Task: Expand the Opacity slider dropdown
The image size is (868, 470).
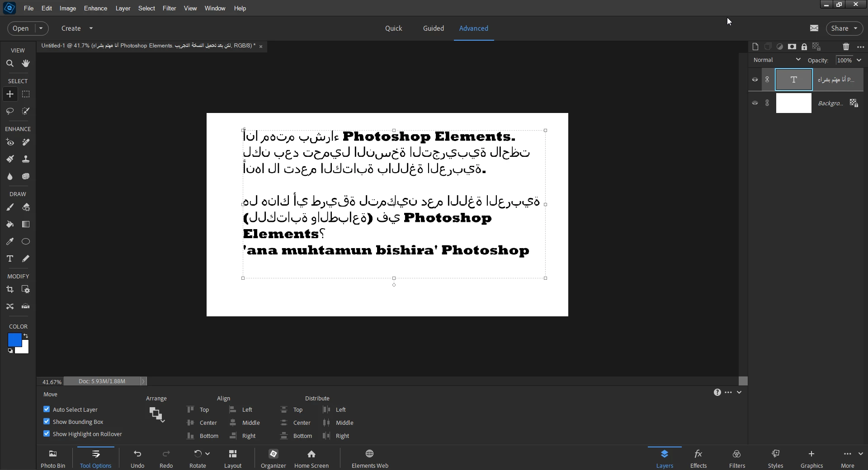Action: click(859, 60)
